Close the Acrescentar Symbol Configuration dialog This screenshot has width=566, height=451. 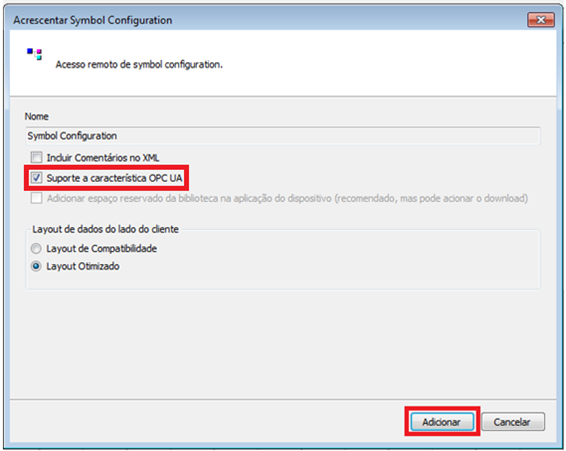[x=540, y=20]
